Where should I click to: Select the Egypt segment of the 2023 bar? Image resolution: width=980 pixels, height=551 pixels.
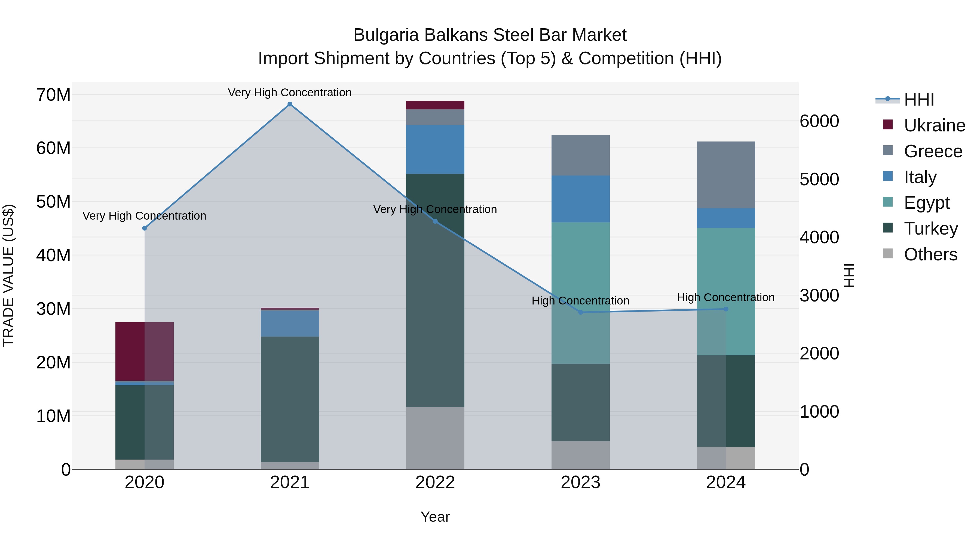pos(581,293)
